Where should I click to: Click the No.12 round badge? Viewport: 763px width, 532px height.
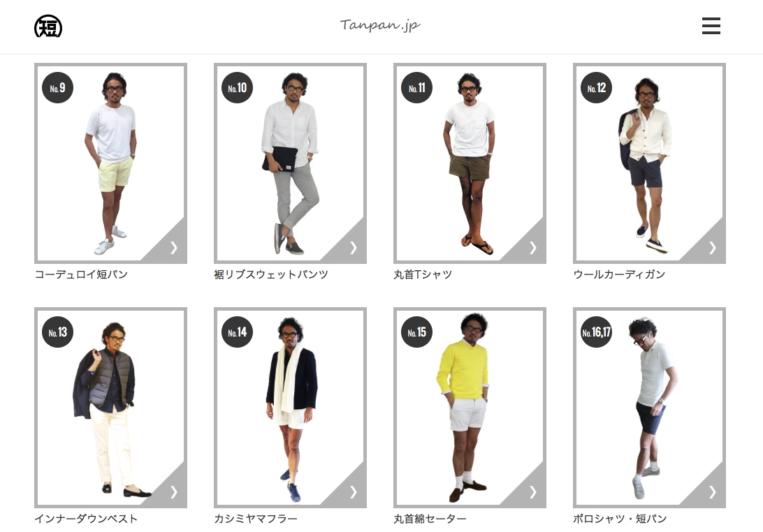pos(597,88)
